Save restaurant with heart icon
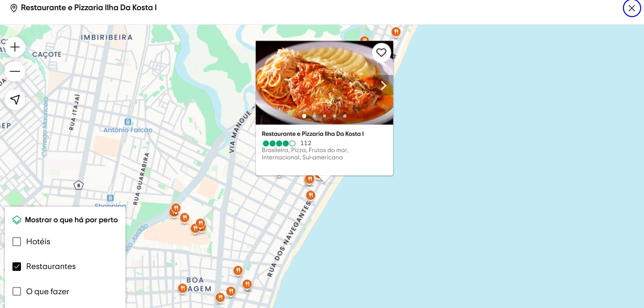Image resolution: width=644 pixels, height=308 pixels. point(381,52)
